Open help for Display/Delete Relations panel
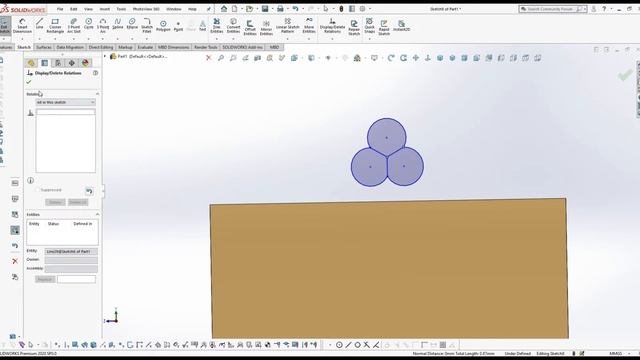The height and width of the screenshot is (360, 640). point(95,73)
